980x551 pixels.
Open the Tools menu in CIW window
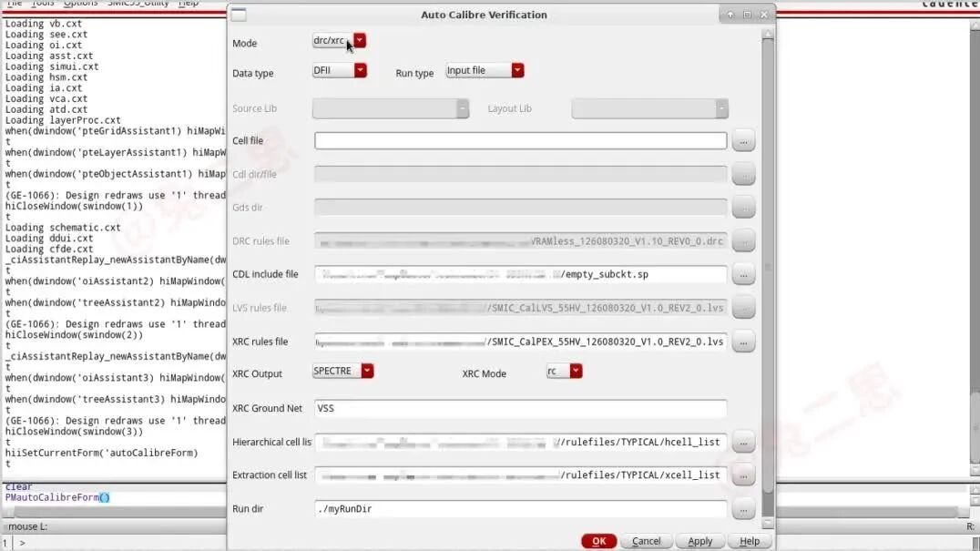43,3
